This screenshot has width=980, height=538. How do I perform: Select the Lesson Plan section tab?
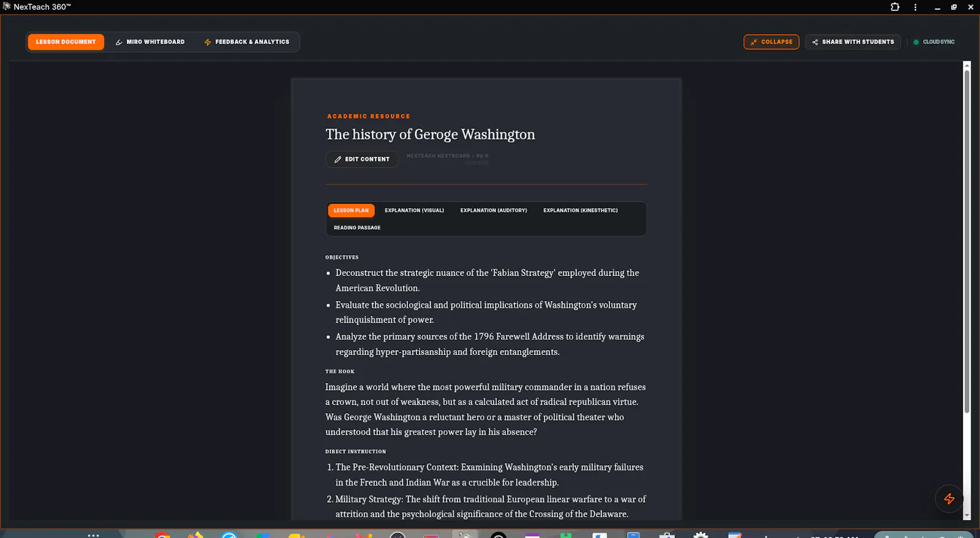(x=351, y=211)
